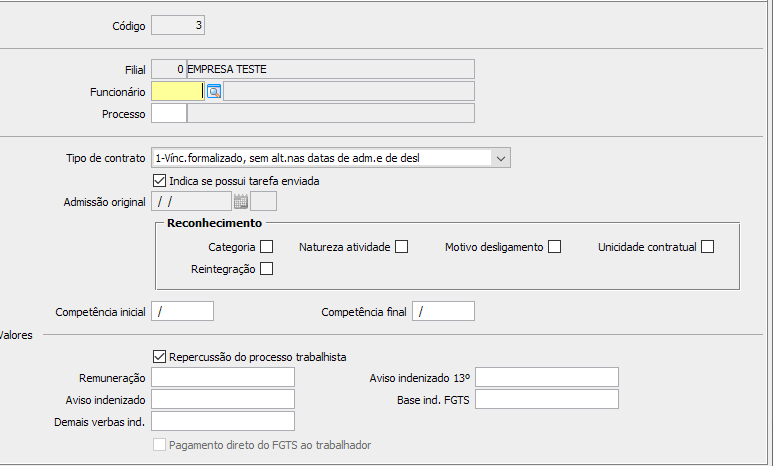Select the Competência inicial field
The height and width of the screenshot is (466, 775).
tap(183, 312)
